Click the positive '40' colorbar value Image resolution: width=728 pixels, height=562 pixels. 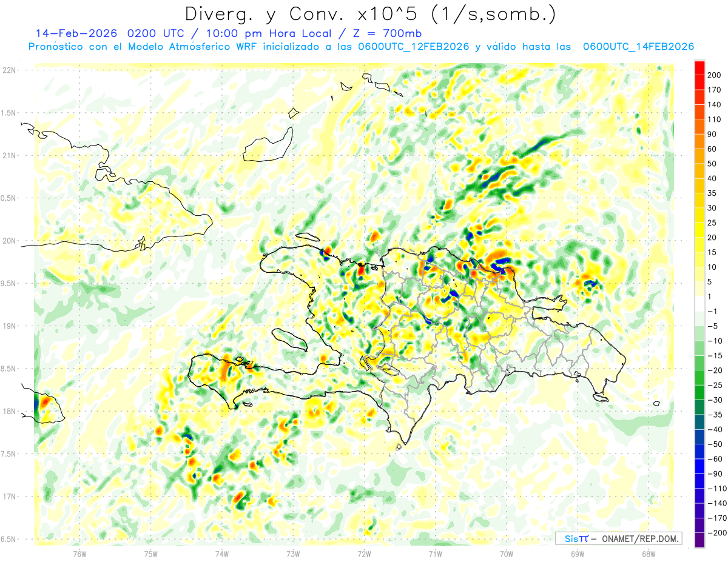(713, 178)
